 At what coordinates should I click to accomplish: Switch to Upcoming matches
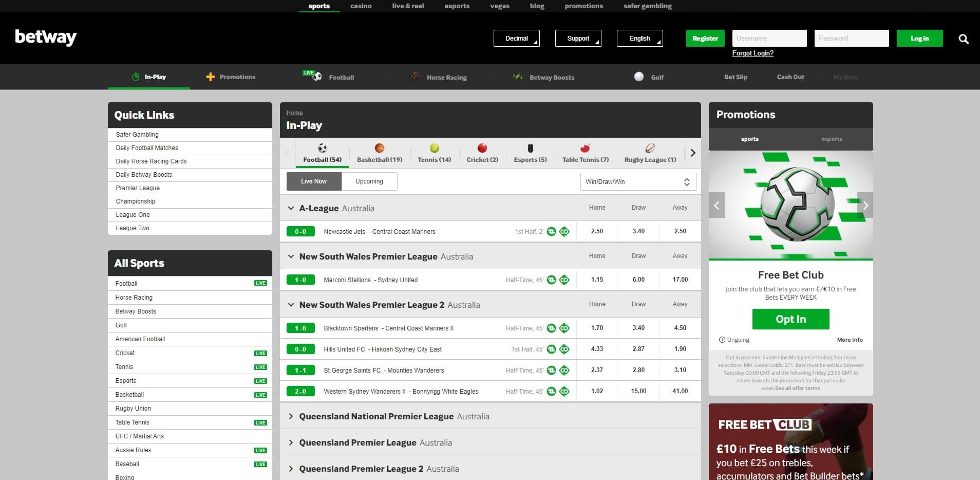point(369,181)
